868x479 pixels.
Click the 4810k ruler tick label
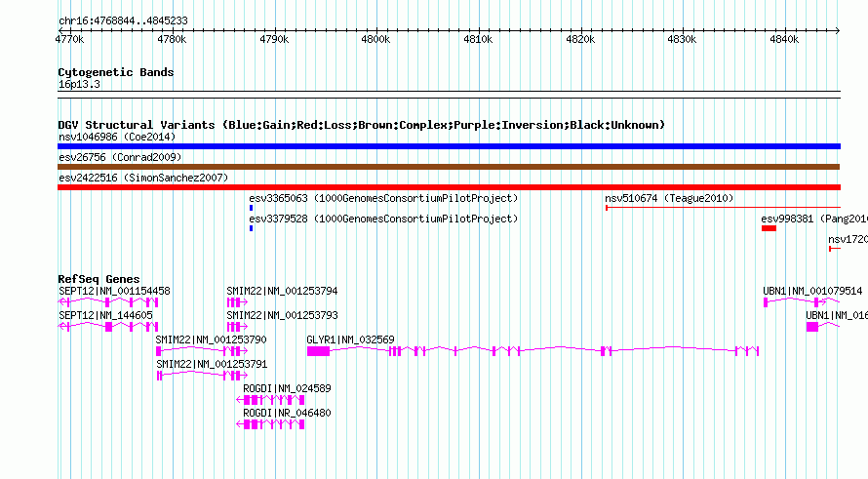(x=478, y=39)
